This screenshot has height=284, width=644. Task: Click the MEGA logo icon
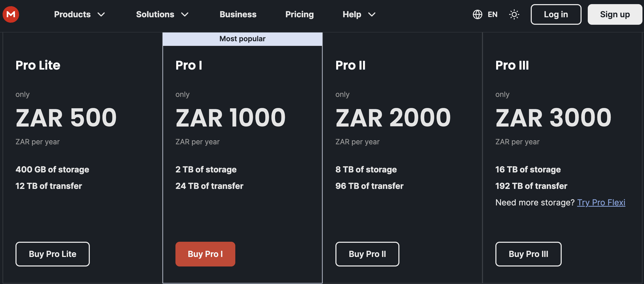click(11, 14)
